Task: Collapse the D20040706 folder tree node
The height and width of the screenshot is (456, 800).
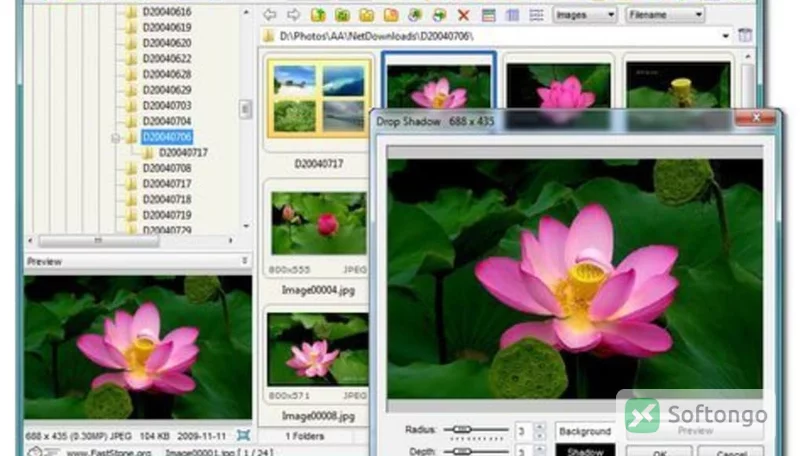Action: (x=116, y=138)
